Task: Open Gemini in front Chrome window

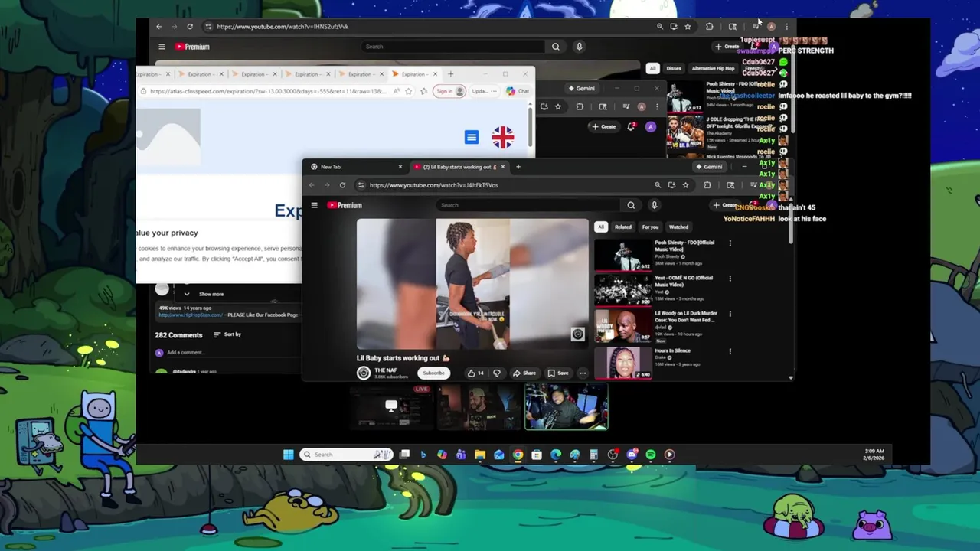Action: [709, 167]
